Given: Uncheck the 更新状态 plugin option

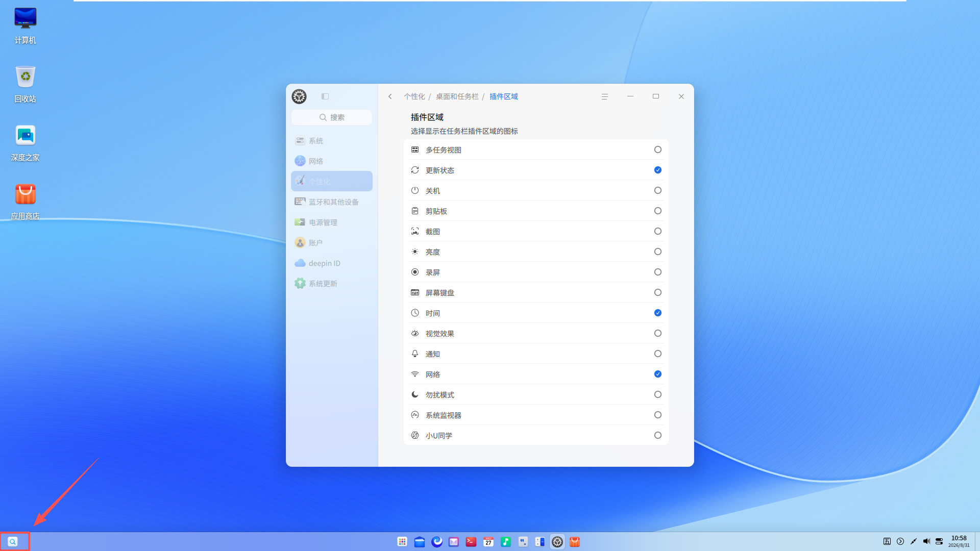Looking at the screenshot, I should (657, 170).
